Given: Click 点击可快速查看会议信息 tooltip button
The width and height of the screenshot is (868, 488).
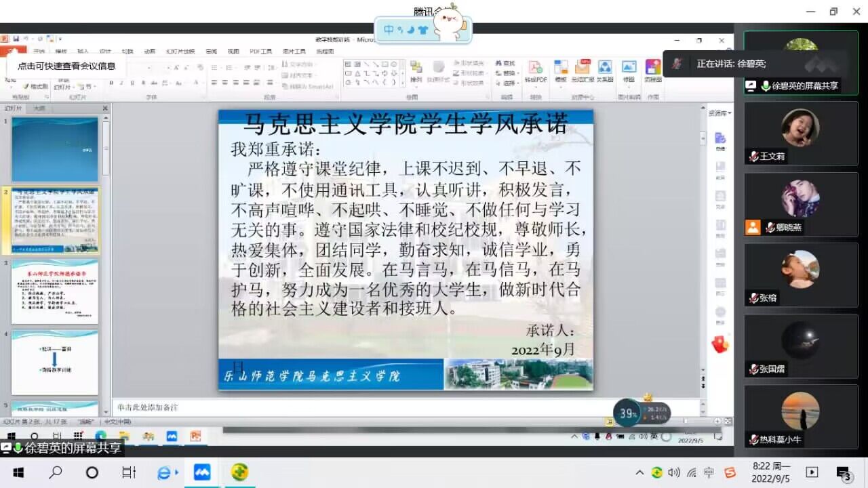Looking at the screenshot, I should coord(66,66).
